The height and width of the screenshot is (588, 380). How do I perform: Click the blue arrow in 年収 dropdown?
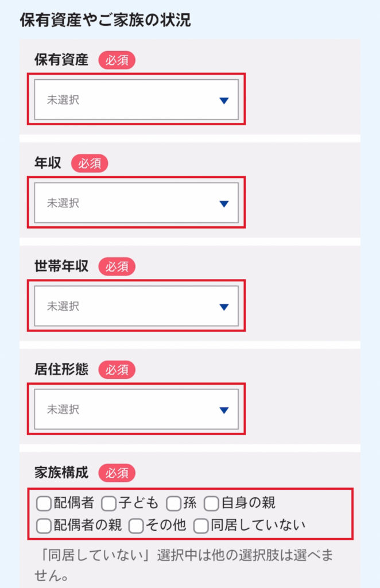(x=224, y=204)
